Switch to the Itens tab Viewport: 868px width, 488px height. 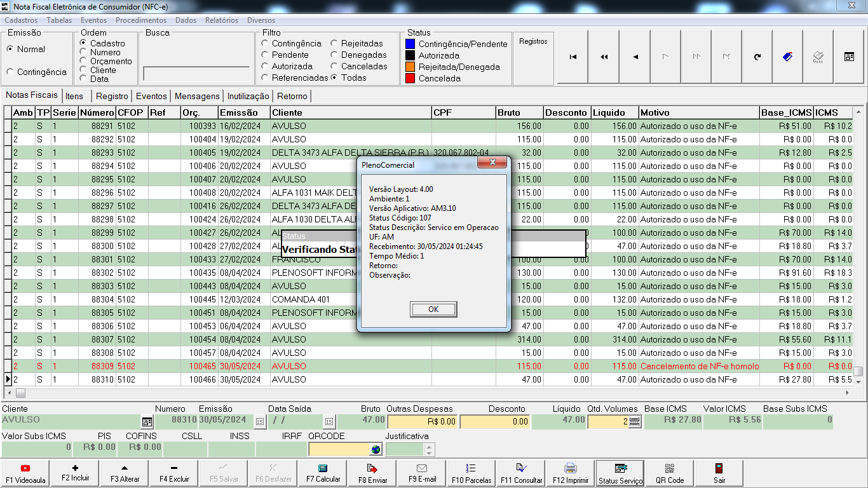pyautogui.click(x=74, y=96)
